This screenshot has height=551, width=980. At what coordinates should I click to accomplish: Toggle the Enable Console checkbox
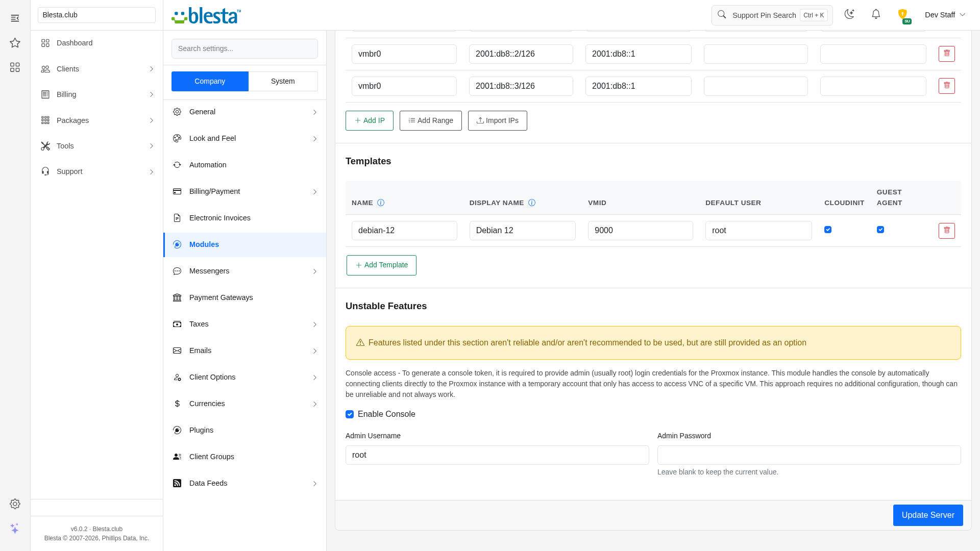click(x=350, y=414)
